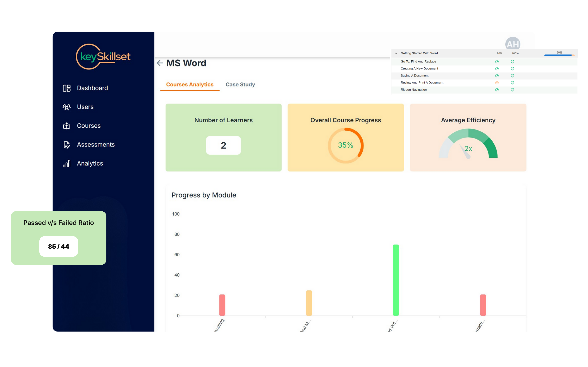Click orange failed icon for Review And Print A Document

click(x=497, y=83)
